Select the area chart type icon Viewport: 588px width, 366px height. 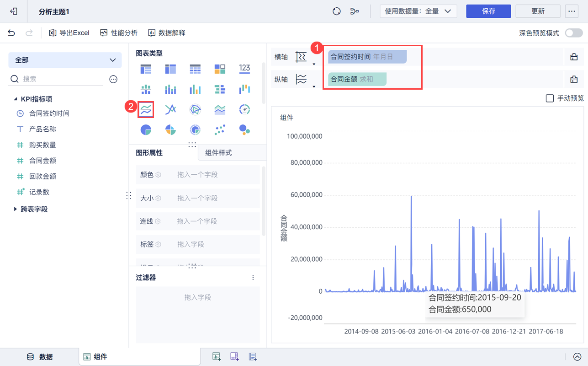[x=220, y=109]
